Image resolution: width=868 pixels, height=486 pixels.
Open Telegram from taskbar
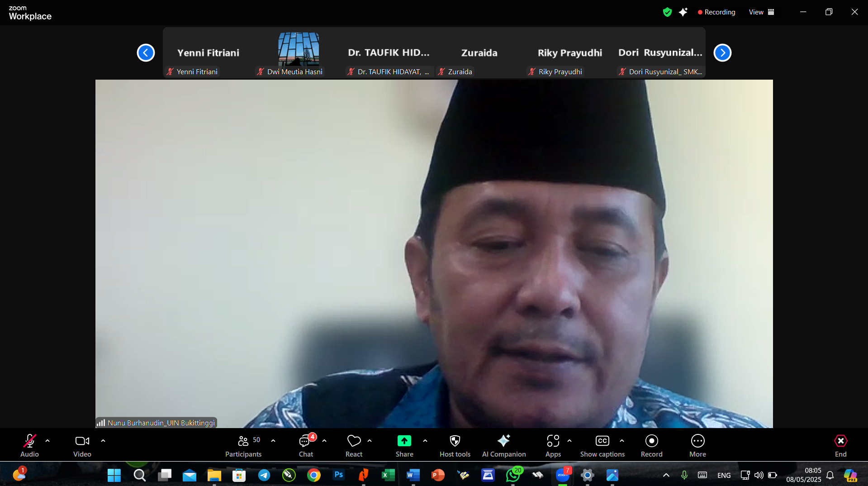point(264,475)
